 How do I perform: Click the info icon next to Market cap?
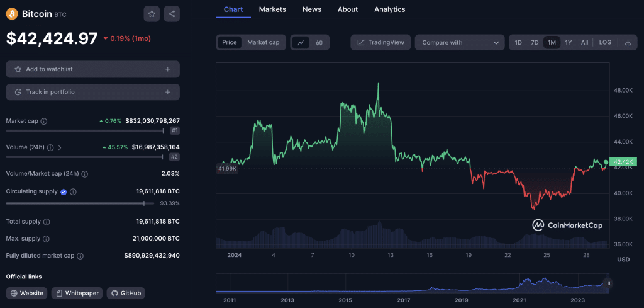pos(44,121)
